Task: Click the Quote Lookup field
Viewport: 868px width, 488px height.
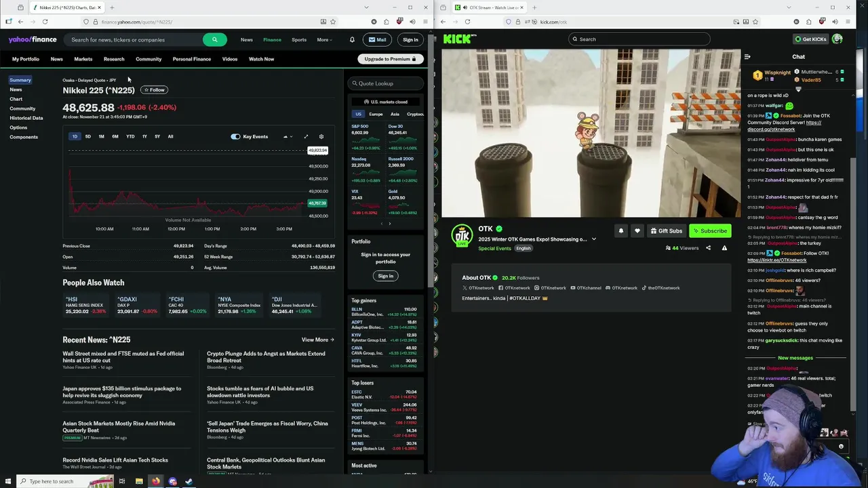Action: (386, 83)
